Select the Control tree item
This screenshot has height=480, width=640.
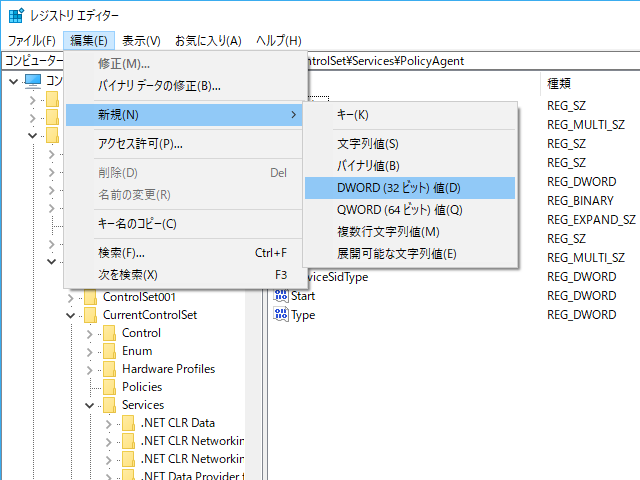[141, 333]
